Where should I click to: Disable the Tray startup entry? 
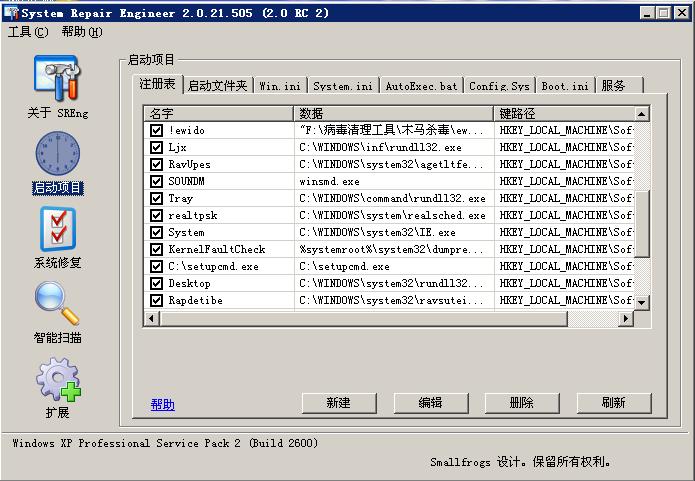point(156,198)
